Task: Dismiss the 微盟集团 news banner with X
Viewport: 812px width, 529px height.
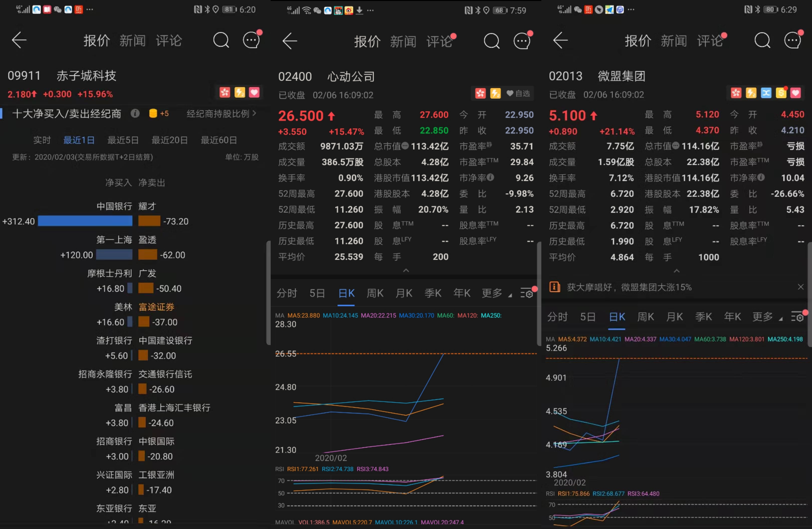Action: point(800,287)
